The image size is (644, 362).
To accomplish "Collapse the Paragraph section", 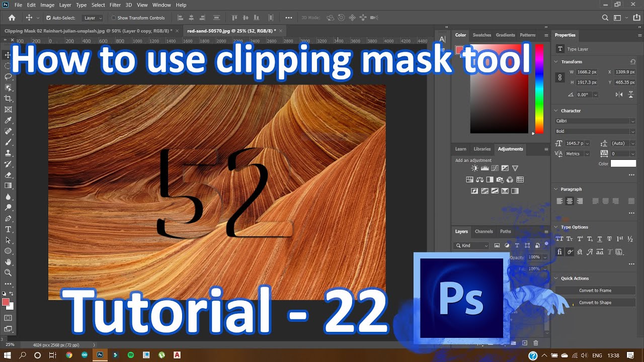I will pos(556,189).
